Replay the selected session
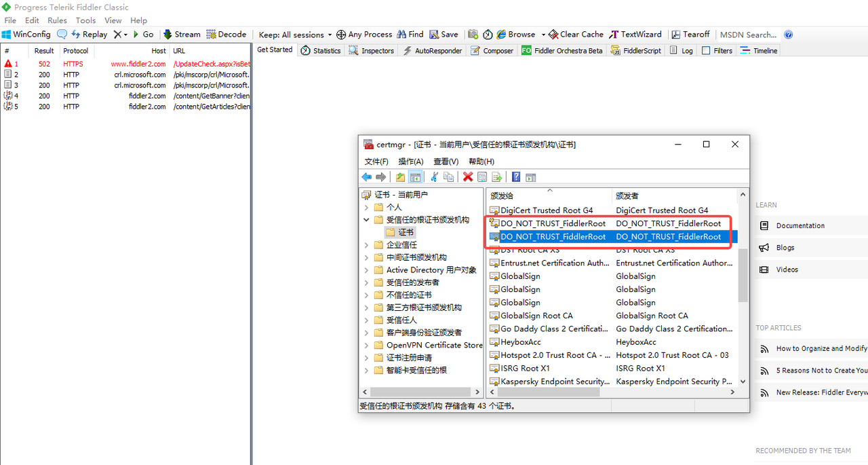The image size is (868, 465). point(89,35)
